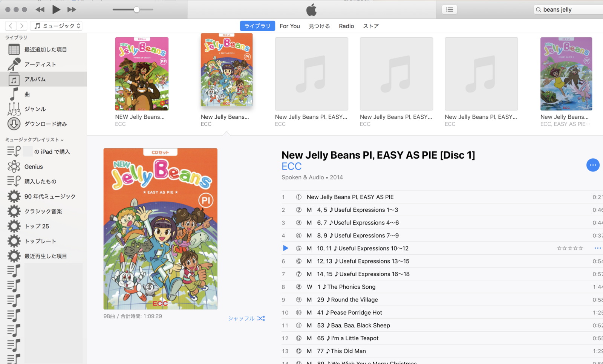The height and width of the screenshot is (364, 603).
Task: Adjust the volume slider knob
Action: [136, 9]
